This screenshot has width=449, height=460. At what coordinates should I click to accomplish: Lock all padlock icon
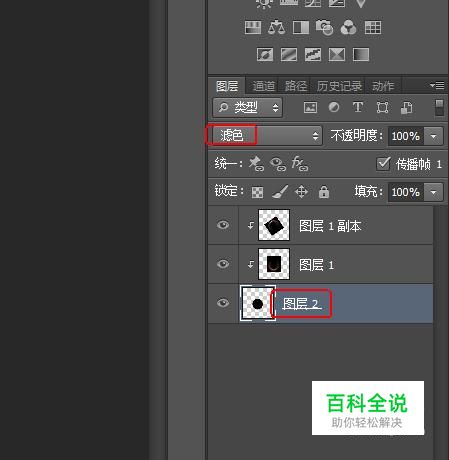pyautogui.click(x=324, y=192)
